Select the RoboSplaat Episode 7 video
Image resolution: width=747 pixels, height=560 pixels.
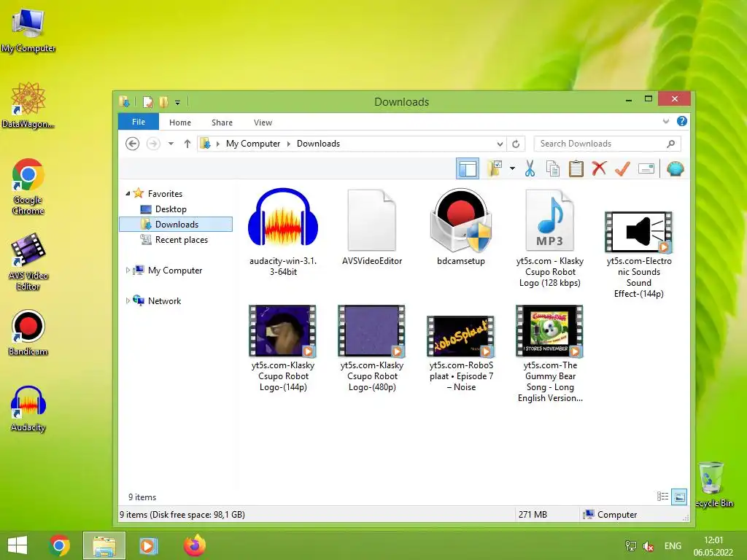[461, 354]
